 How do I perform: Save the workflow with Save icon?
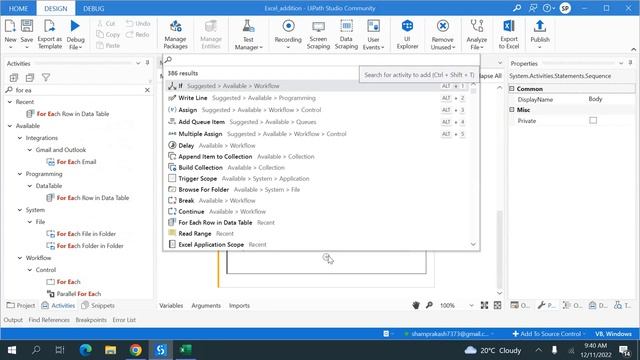(27, 26)
